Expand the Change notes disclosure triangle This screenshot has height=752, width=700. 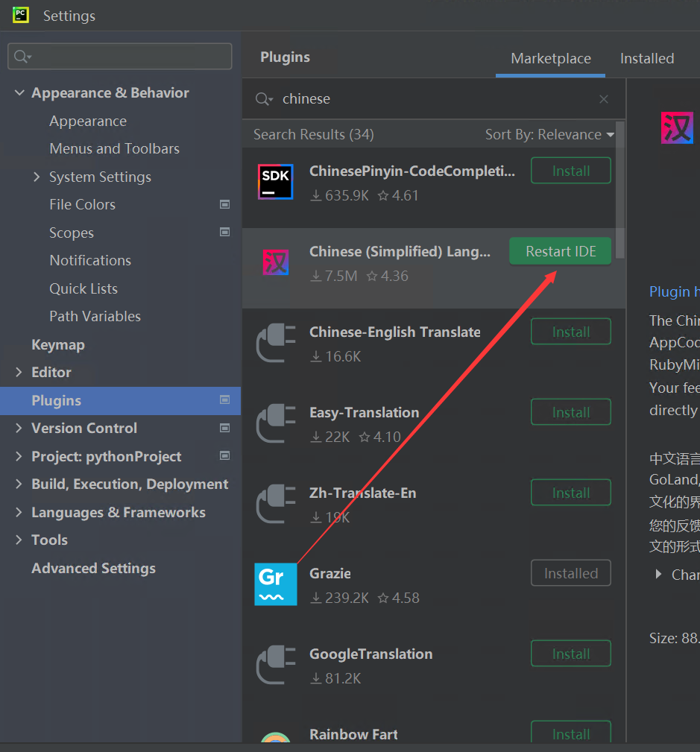pos(658,574)
